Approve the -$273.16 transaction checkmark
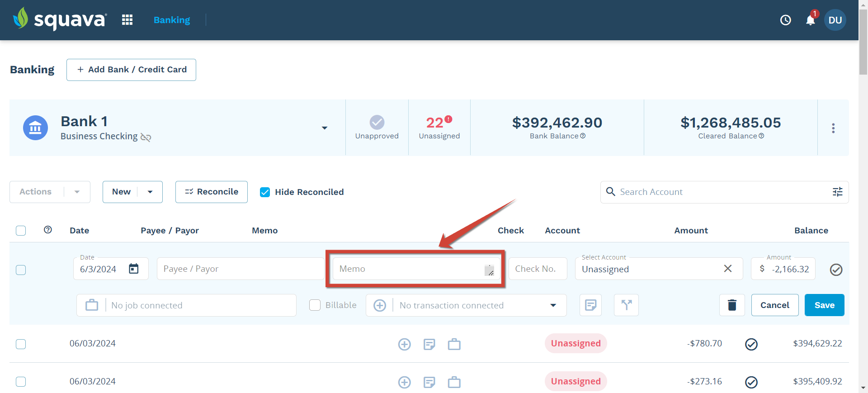 [751, 382]
